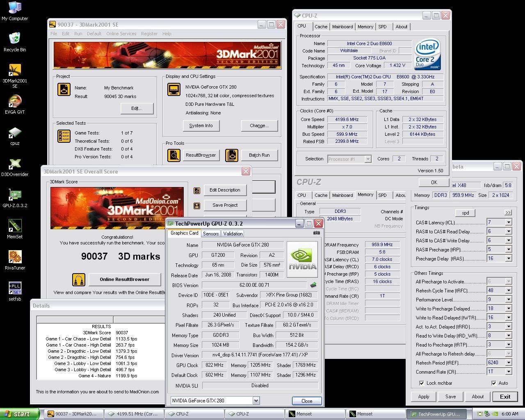The height and width of the screenshot is (420, 525).
Task: Click the BIOS Version field in GPU-Z
Action: coord(254,285)
